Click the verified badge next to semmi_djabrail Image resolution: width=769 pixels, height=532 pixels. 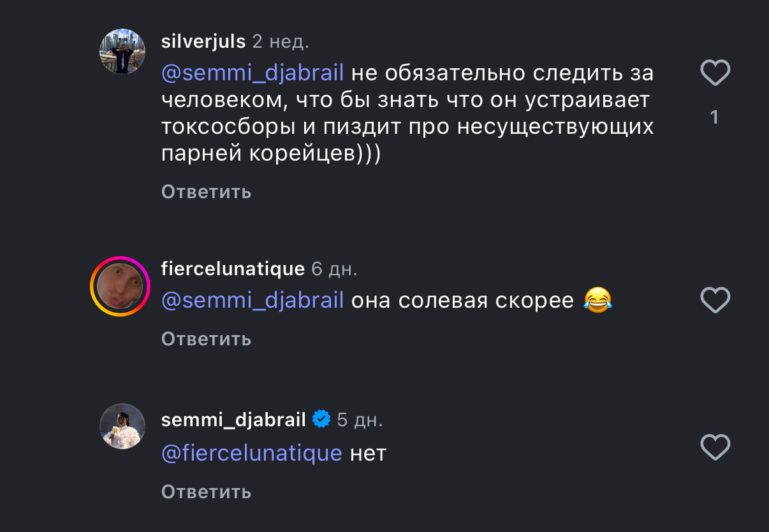321,420
